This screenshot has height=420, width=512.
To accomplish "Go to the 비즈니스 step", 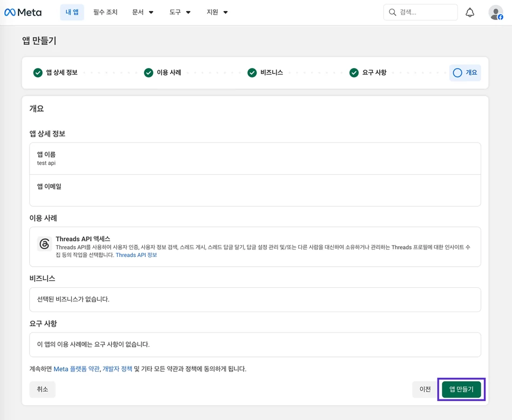I will tap(272, 72).
